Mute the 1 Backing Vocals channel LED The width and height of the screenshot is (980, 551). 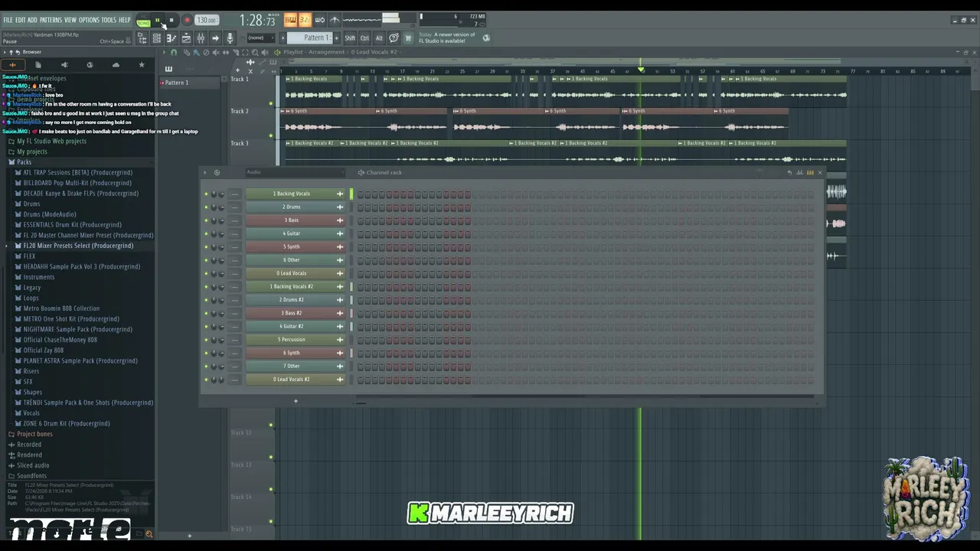(x=206, y=194)
